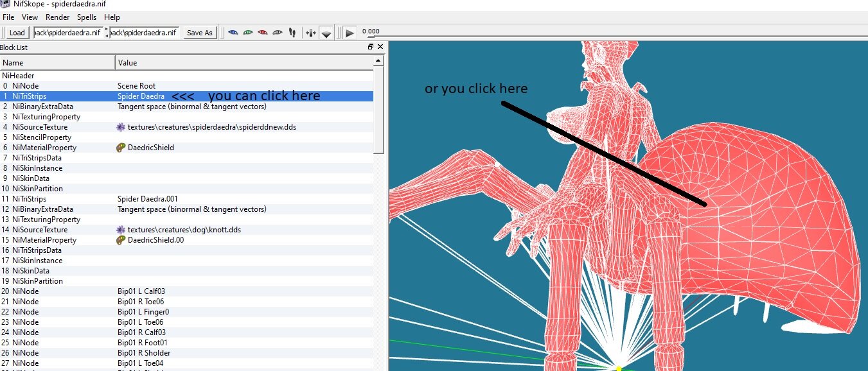Screen dimensions: 868x371
Task: Click the red eye view icon
Action: [x=263, y=32]
